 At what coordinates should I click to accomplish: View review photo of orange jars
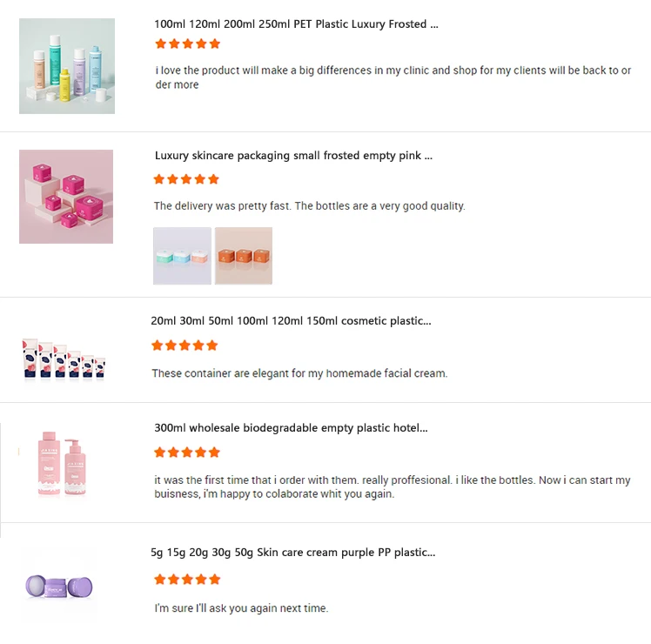coord(244,256)
